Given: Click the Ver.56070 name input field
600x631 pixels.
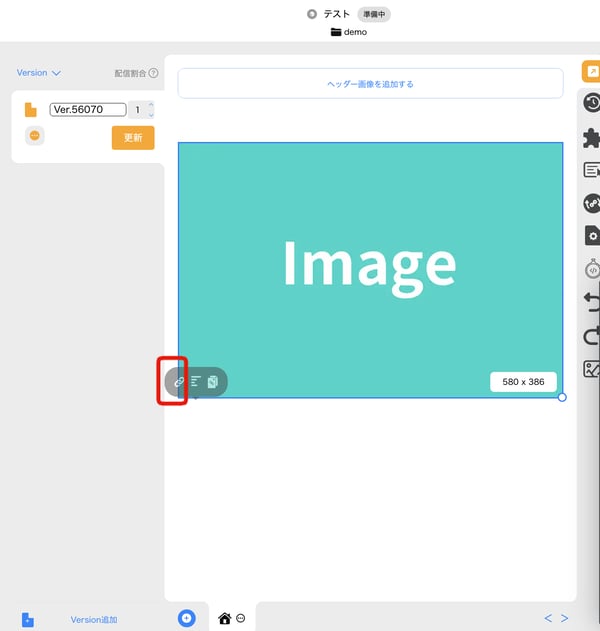Looking at the screenshot, I should click(88, 109).
